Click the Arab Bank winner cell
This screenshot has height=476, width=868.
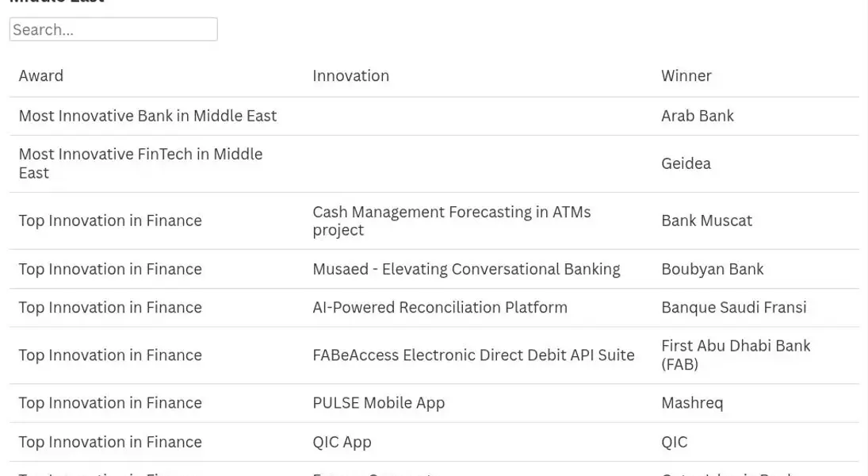pyautogui.click(x=698, y=116)
